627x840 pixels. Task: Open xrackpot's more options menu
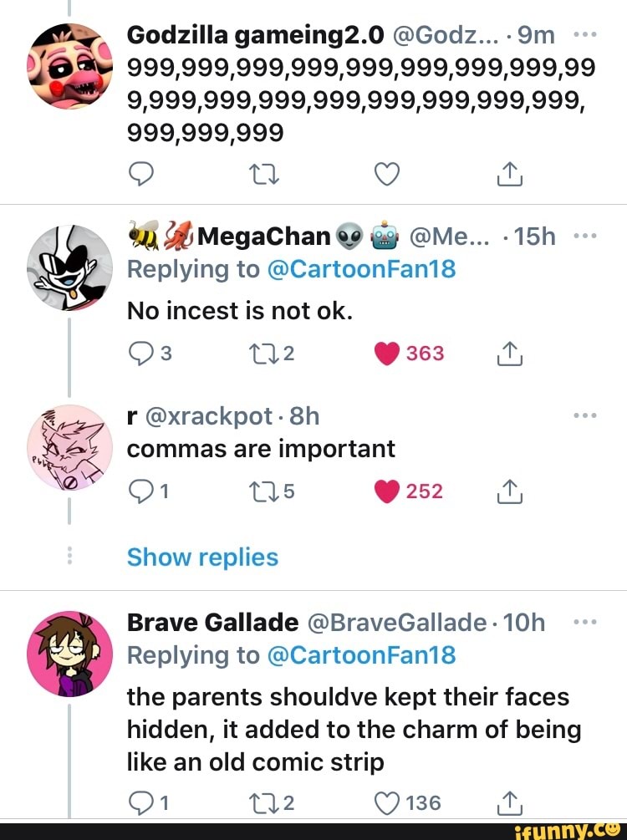[x=586, y=415]
